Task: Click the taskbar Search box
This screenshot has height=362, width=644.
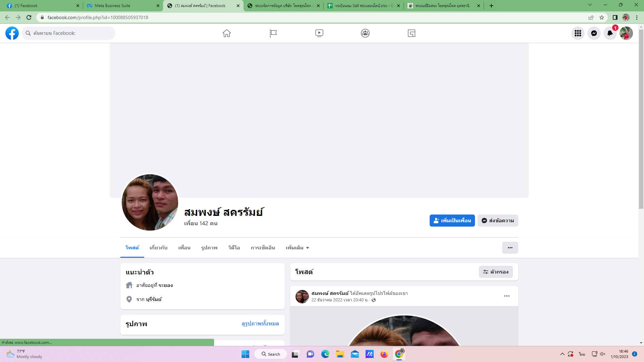Action: [271, 354]
